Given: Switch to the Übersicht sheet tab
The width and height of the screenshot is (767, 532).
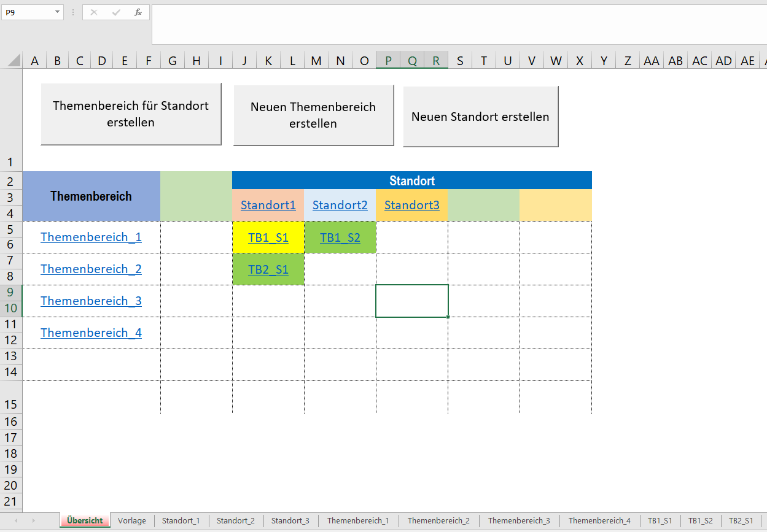Looking at the screenshot, I should [x=85, y=520].
